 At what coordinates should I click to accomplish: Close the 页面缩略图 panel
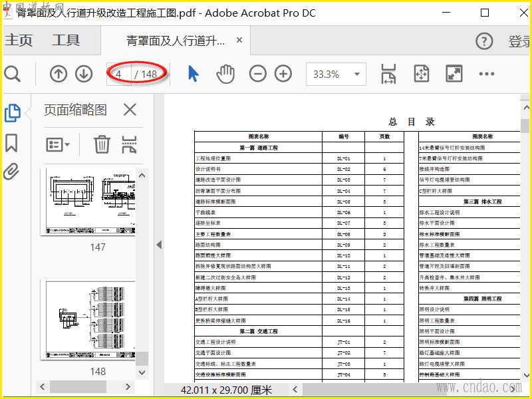point(130,110)
